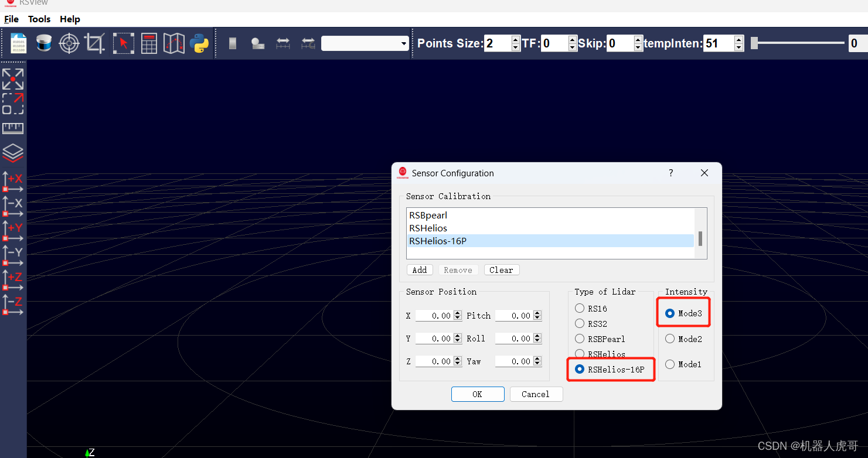Click the double-arrow ruler with return icon
868x458 pixels.
tap(308, 43)
